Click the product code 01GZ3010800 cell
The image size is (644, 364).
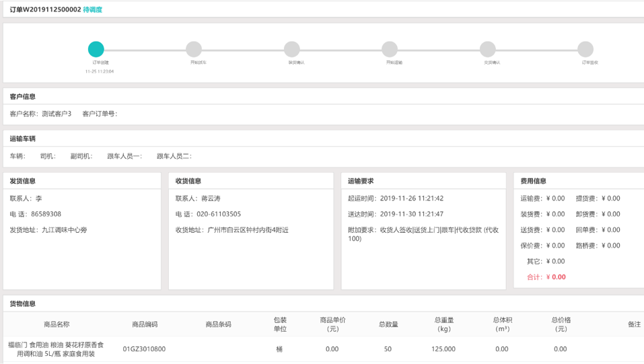pos(144,349)
